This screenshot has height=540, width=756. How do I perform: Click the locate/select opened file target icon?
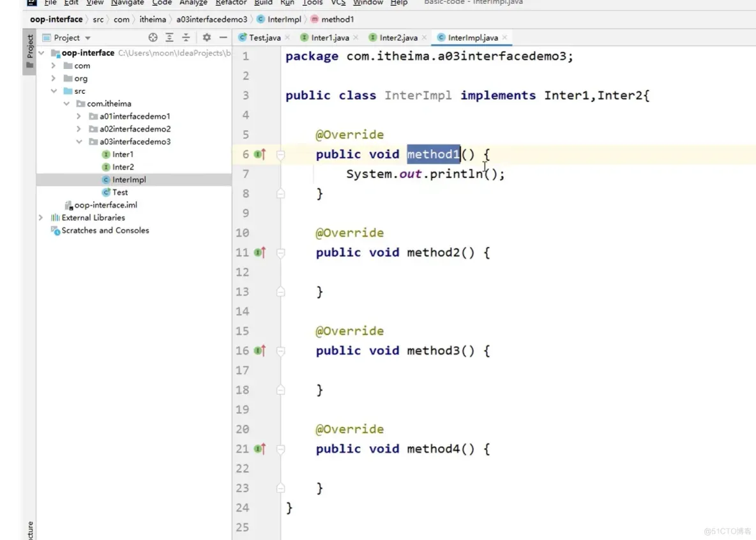pos(153,38)
